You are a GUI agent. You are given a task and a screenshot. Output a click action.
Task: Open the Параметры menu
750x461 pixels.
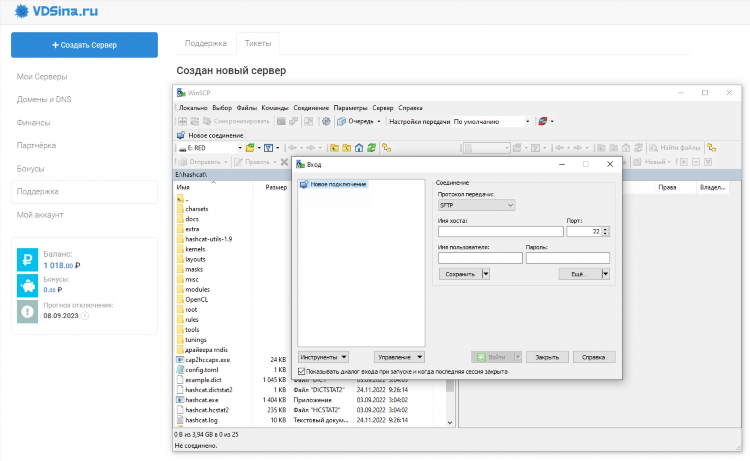pos(351,108)
